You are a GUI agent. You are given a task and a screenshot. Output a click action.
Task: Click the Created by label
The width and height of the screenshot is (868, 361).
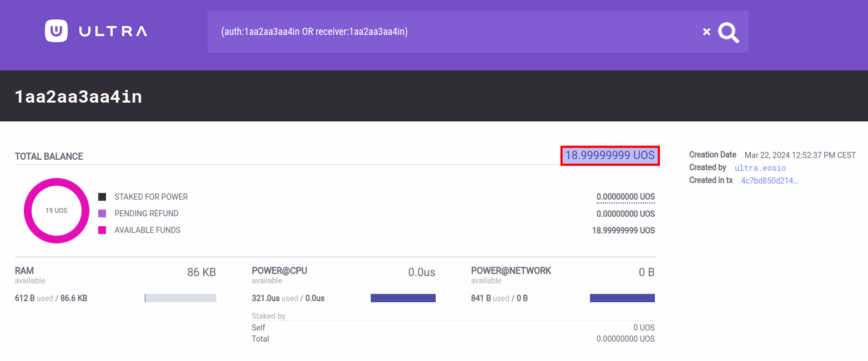pos(708,167)
